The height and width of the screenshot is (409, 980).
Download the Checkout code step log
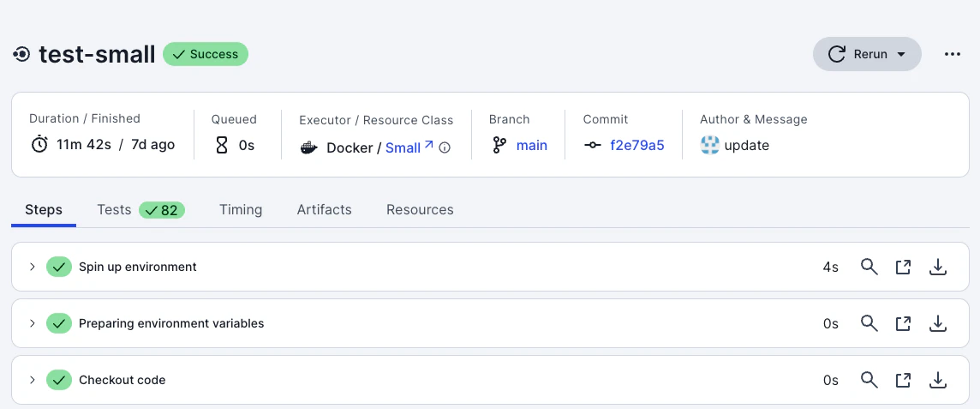(x=938, y=380)
